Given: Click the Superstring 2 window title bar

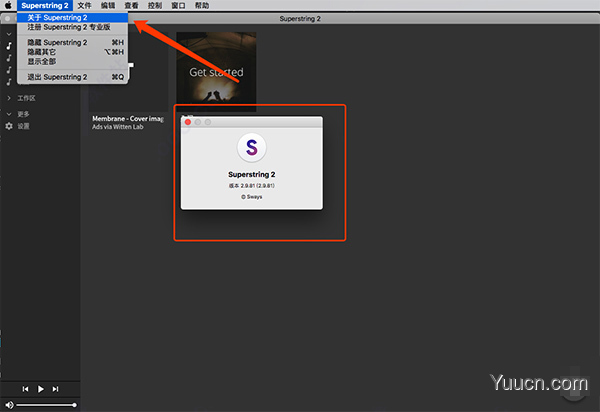Looking at the screenshot, I should click(x=300, y=18).
